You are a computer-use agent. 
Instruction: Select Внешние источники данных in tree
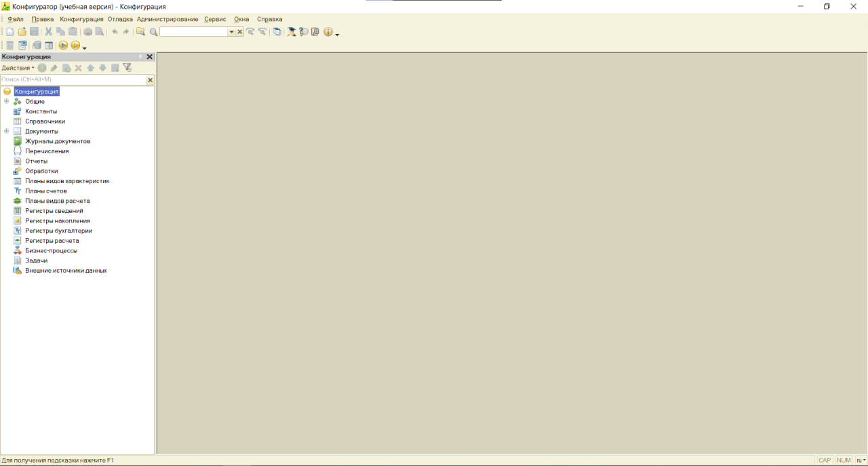tap(66, 271)
